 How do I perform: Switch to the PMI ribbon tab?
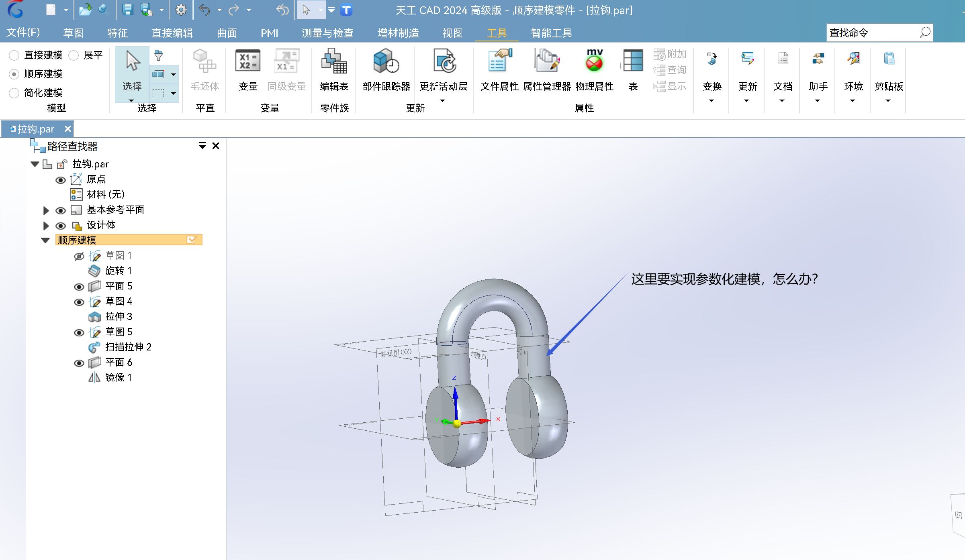pyautogui.click(x=269, y=33)
